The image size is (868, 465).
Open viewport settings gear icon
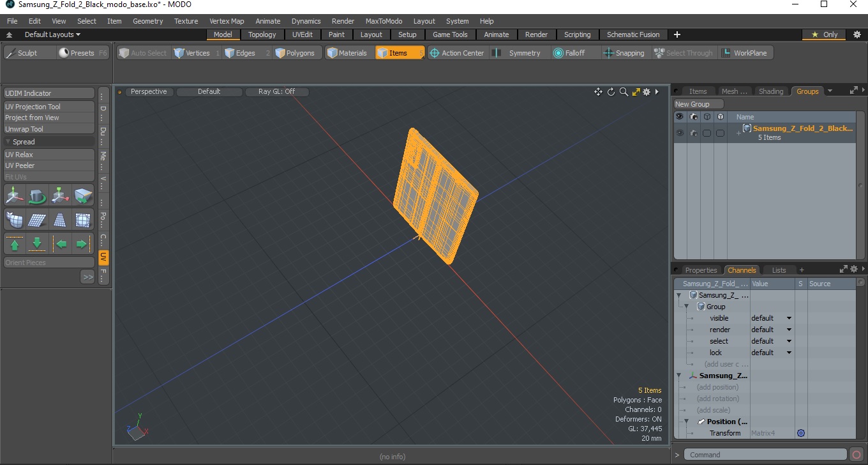click(647, 92)
